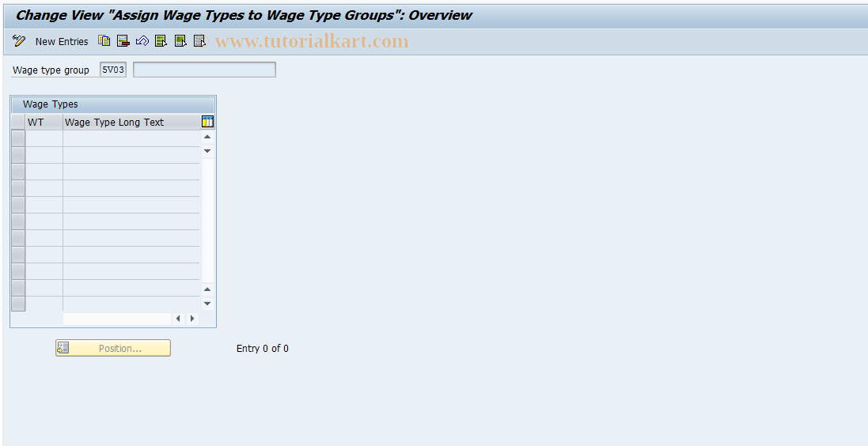The width and height of the screenshot is (868, 446).
Task: Click the 'Wage Types' table title
Action: pos(51,104)
